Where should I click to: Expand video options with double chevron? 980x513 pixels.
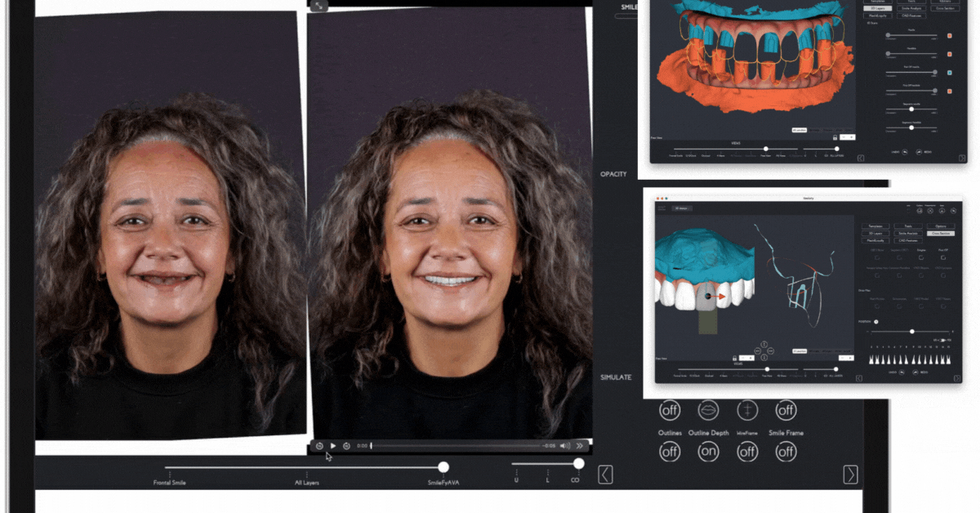click(580, 446)
